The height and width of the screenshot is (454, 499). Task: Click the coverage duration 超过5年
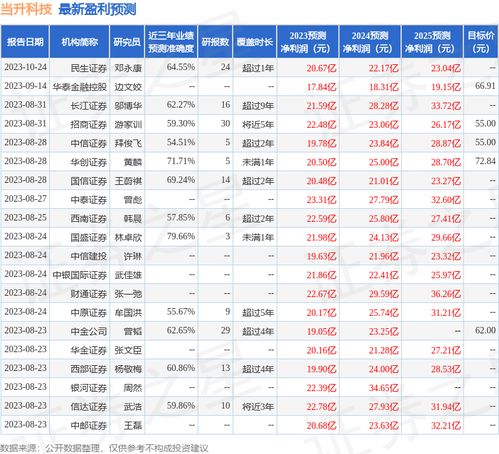[258, 313]
